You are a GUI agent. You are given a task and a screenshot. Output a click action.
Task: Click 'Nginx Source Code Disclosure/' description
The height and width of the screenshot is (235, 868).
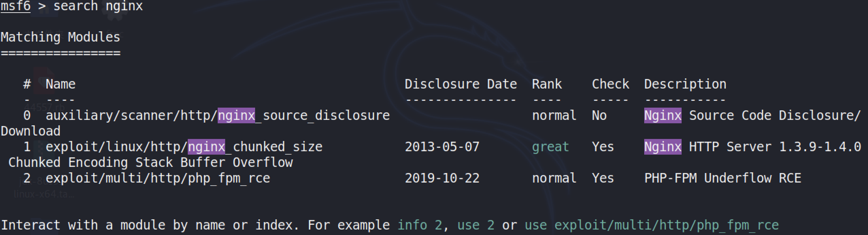tap(753, 115)
